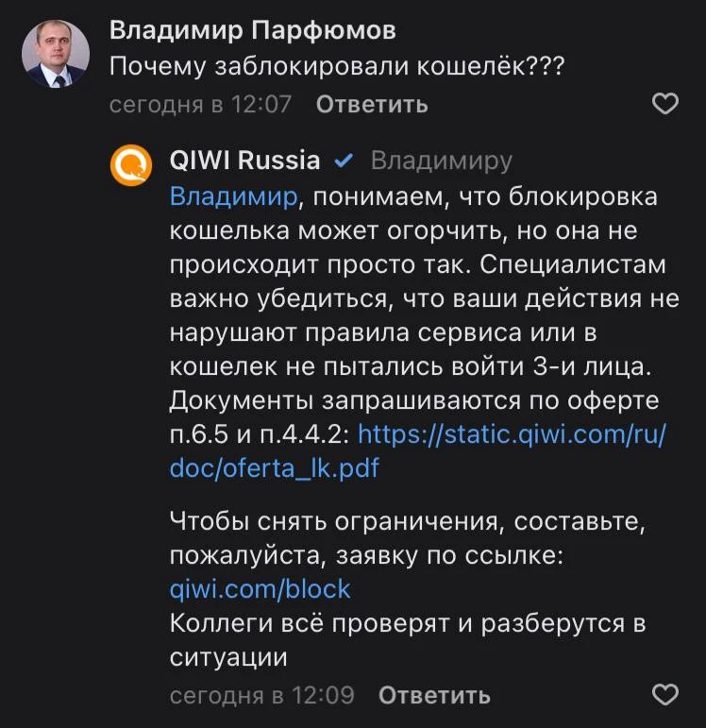Click the blue verified checkmark badge
706x728 pixels.
click(345, 161)
